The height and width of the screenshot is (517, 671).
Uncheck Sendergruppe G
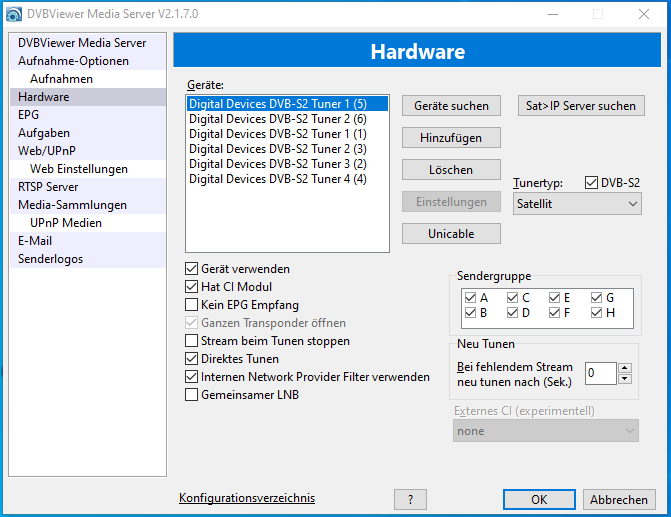pyautogui.click(x=596, y=297)
